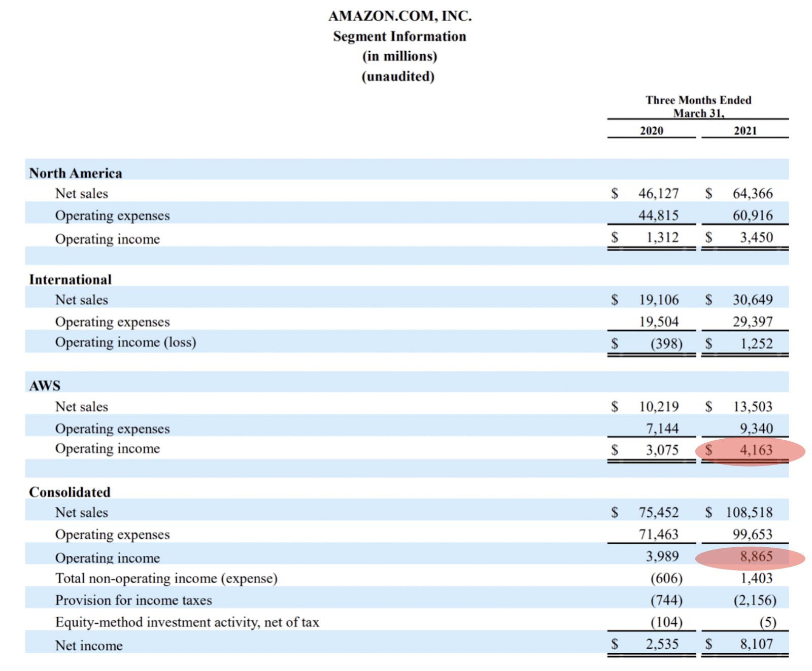The width and height of the screenshot is (812, 671).
Task: Click International operating expenses 19,504
Action: pos(659,322)
